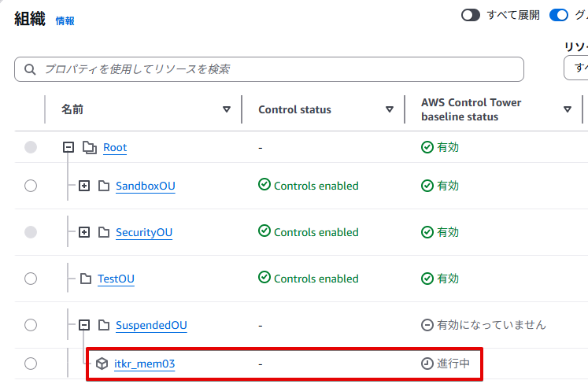Click the itkr_mem03 account cube icon
This screenshot has height=384, width=588.
click(x=102, y=364)
